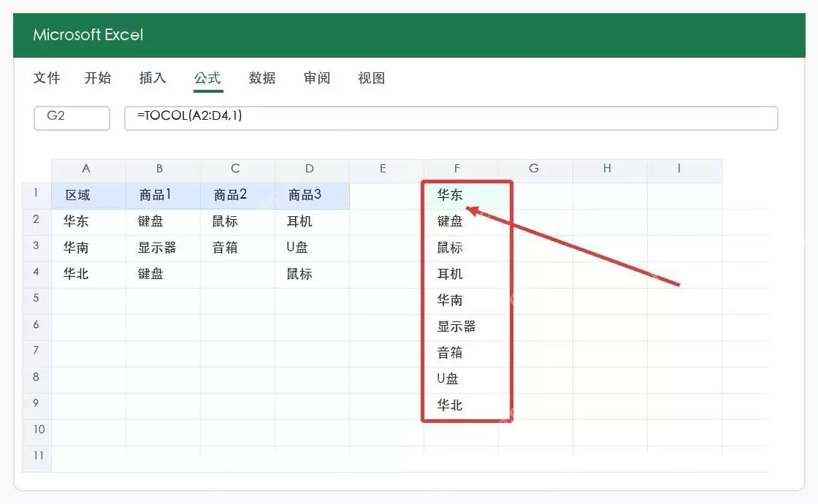Image resolution: width=818 pixels, height=504 pixels.
Task: Select 显示器 in column B
Action: click(163, 248)
